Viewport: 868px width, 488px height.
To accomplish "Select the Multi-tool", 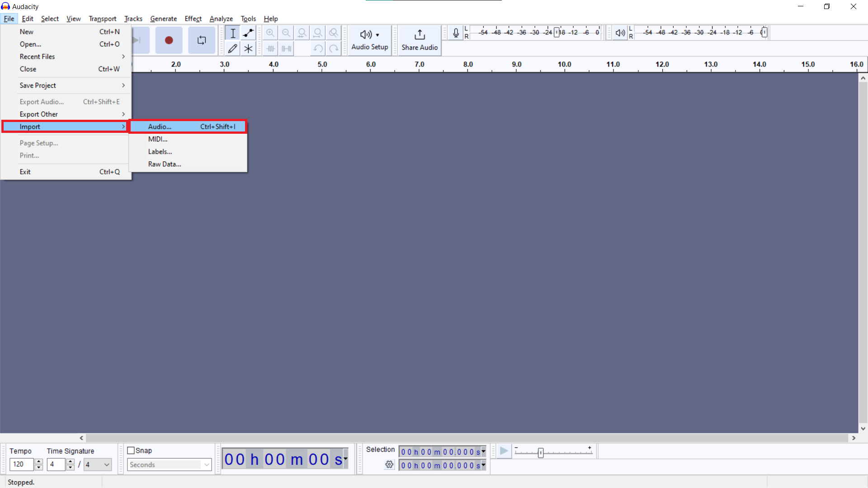I will 248,48.
